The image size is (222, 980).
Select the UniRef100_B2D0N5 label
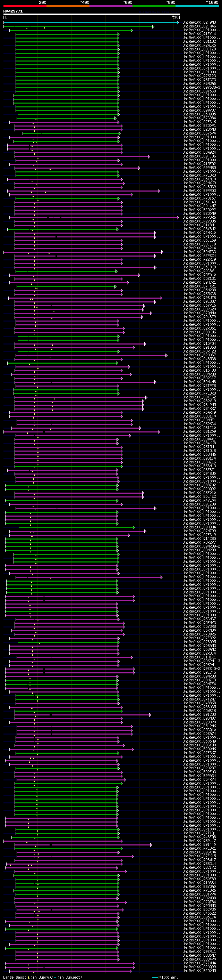(x=199, y=971)
